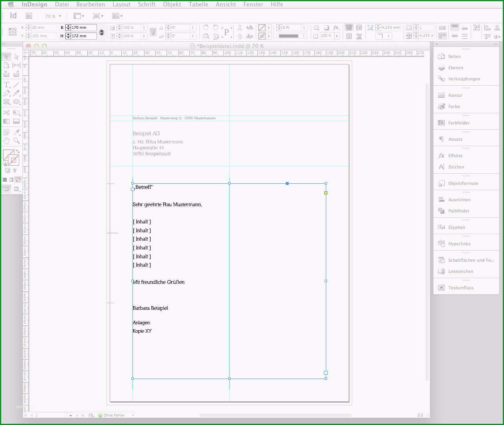Open the Datei menu
The height and width of the screenshot is (425, 504).
(x=62, y=4)
